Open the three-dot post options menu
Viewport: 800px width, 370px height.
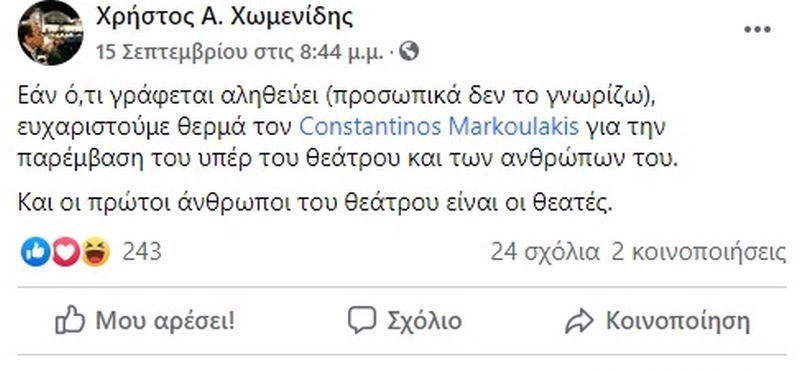point(757,30)
